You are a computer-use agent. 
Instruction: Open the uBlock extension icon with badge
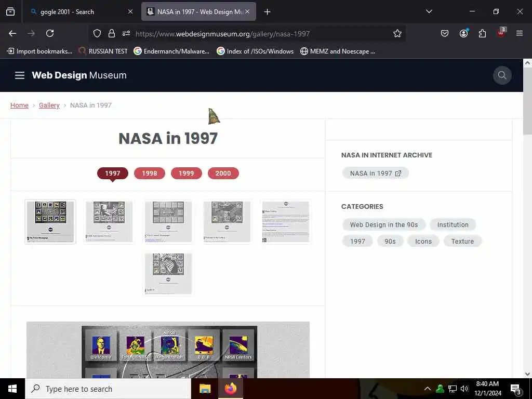(501, 33)
